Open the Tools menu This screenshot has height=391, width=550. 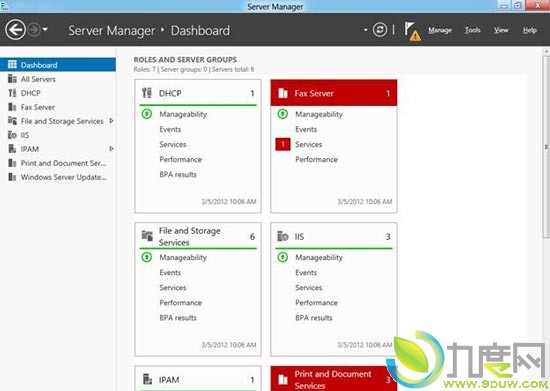click(x=472, y=30)
